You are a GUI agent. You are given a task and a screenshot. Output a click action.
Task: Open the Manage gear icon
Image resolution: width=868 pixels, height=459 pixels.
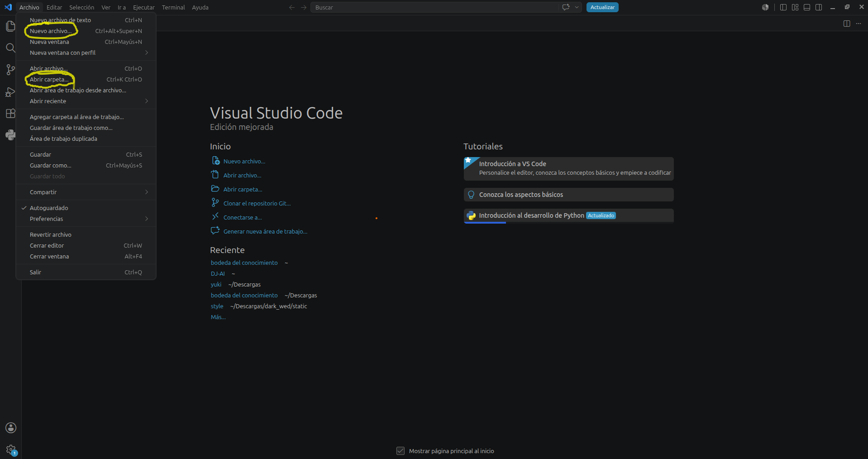(x=11, y=450)
